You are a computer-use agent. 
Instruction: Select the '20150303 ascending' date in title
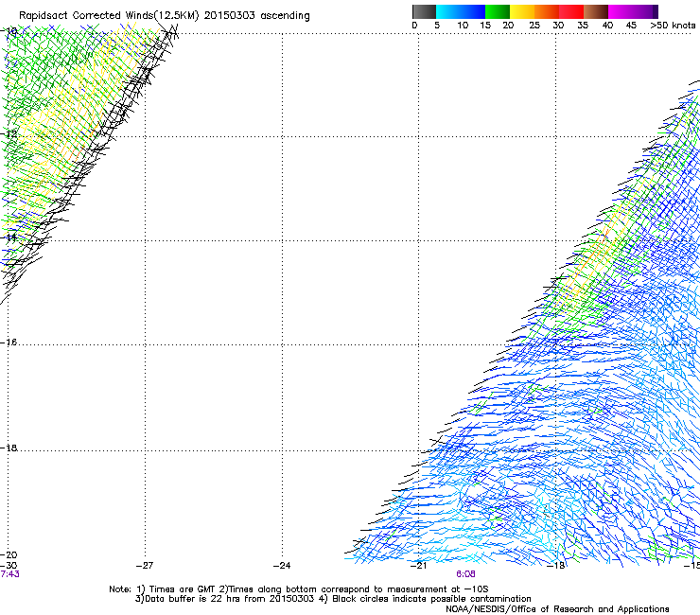coord(256,16)
